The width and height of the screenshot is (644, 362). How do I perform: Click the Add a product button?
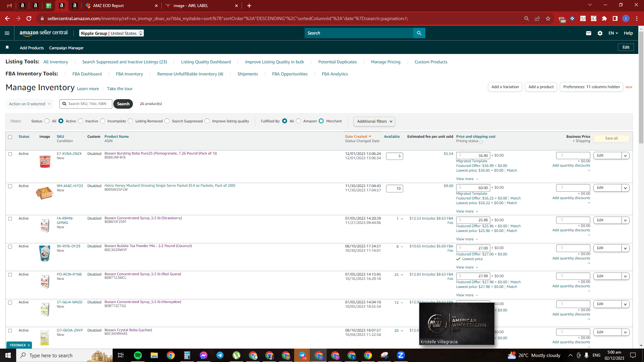tap(541, 87)
